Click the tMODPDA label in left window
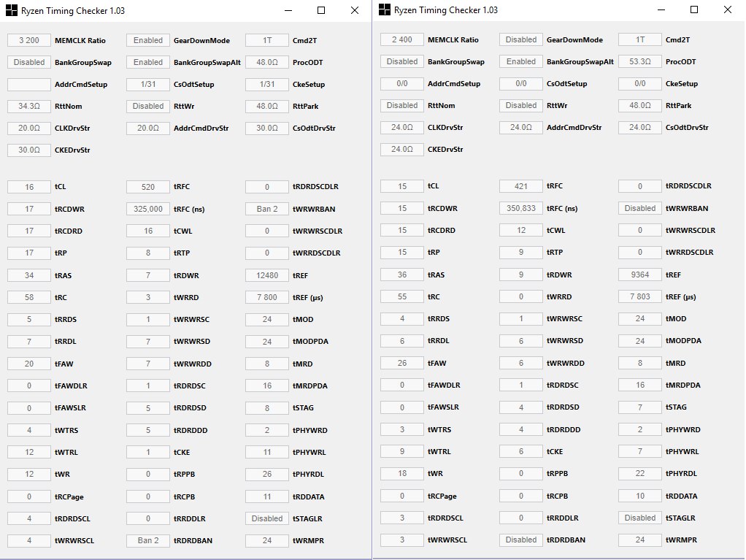The width and height of the screenshot is (746, 560). [310, 342]
